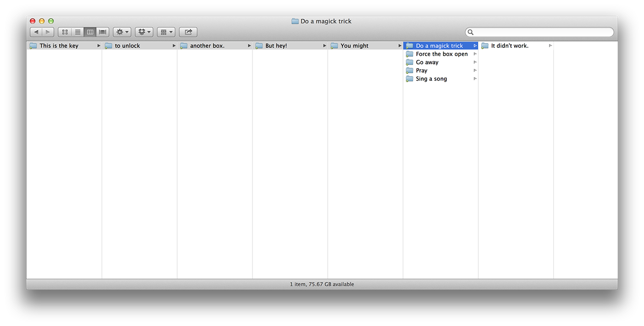Click the Back navigation arrow
Screen dimensions: 644x326
click(x=36, y=32)
